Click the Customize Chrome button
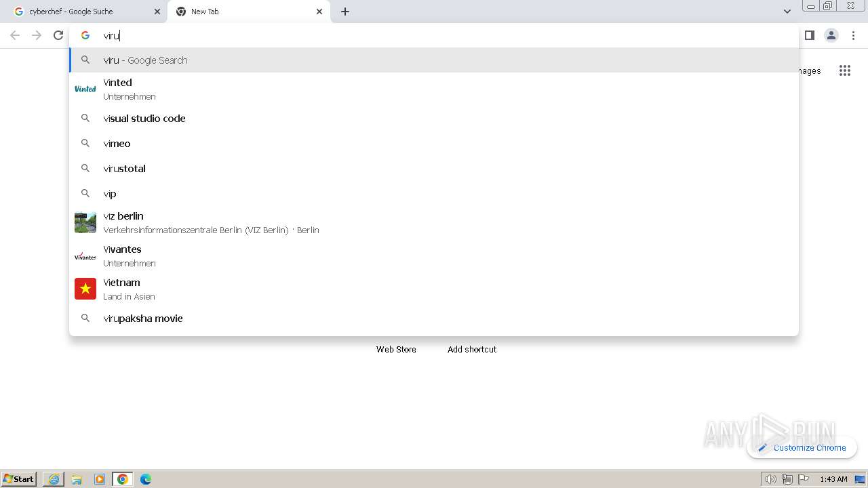Image resolution: width=868 pixels, height=488 pixels. tap(802, 447)
